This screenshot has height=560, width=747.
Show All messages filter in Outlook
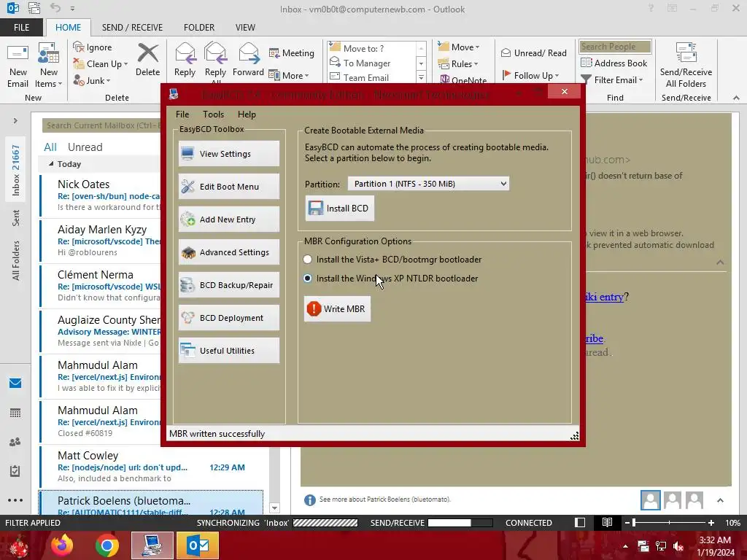point(50,147)
